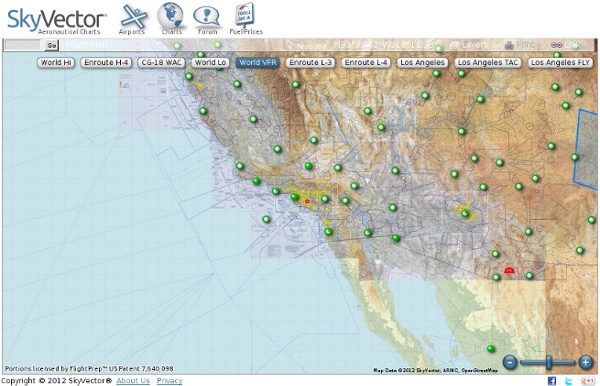Open the About Us link
Viewport: 600px width, 386px height.
click(133, 381)
